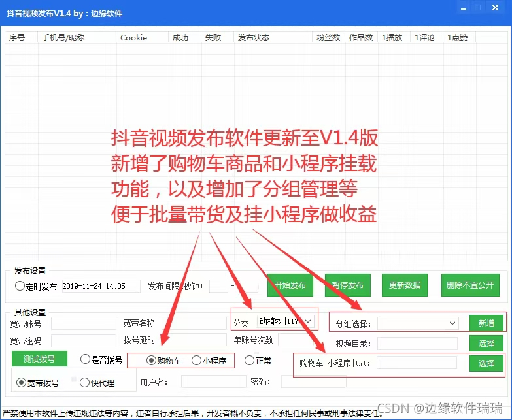Click 选择 next to 购物车|小程序|txt
Image resolution: width=512 pixels, height=420 pixels.
click(486, 363)
